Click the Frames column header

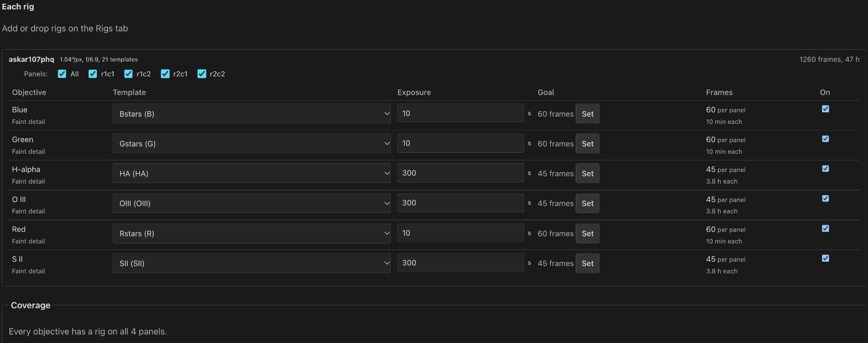[x=719, y=92]
